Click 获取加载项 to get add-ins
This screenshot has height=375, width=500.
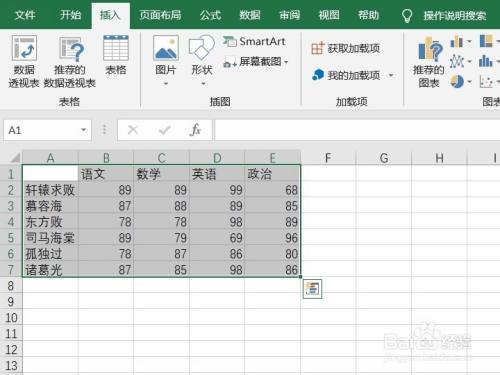(345, 48)
